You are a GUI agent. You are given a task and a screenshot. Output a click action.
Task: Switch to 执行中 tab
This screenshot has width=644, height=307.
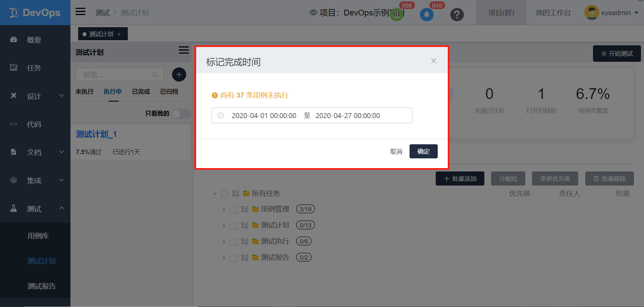(x=113, y=92)
